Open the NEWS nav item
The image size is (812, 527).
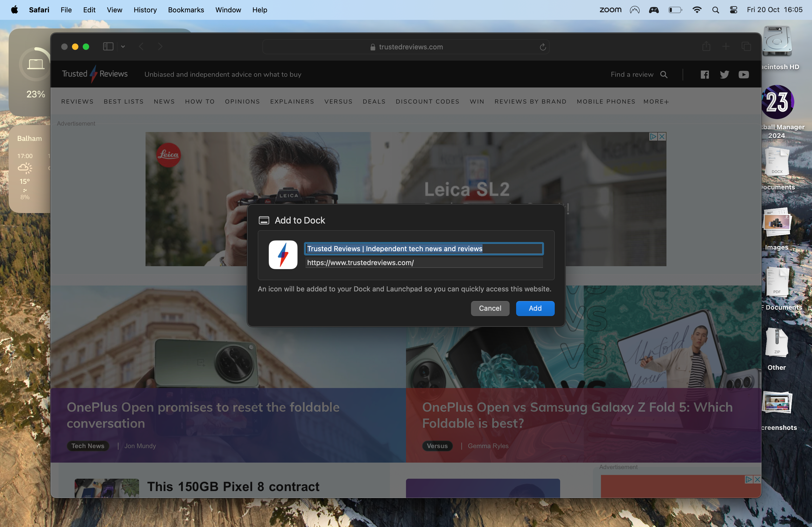click(x=164, y=102)
